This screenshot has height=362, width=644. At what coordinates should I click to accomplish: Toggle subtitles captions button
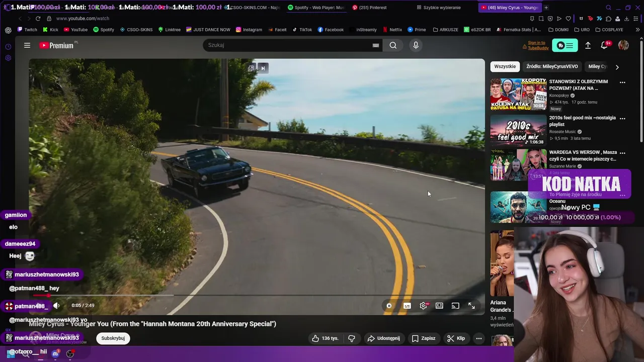point(407,306)
